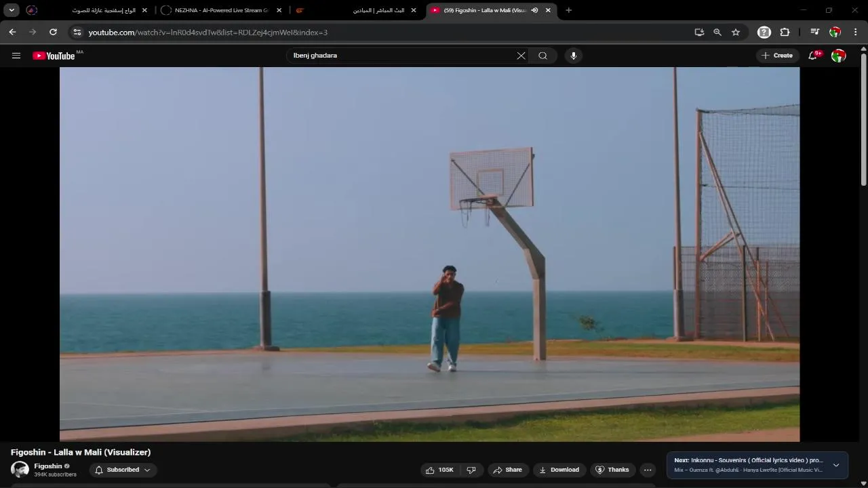Like the video (105K)
The height and width of the screenshot is (488, 868).
pyautogui.click(x=439, y=470)
